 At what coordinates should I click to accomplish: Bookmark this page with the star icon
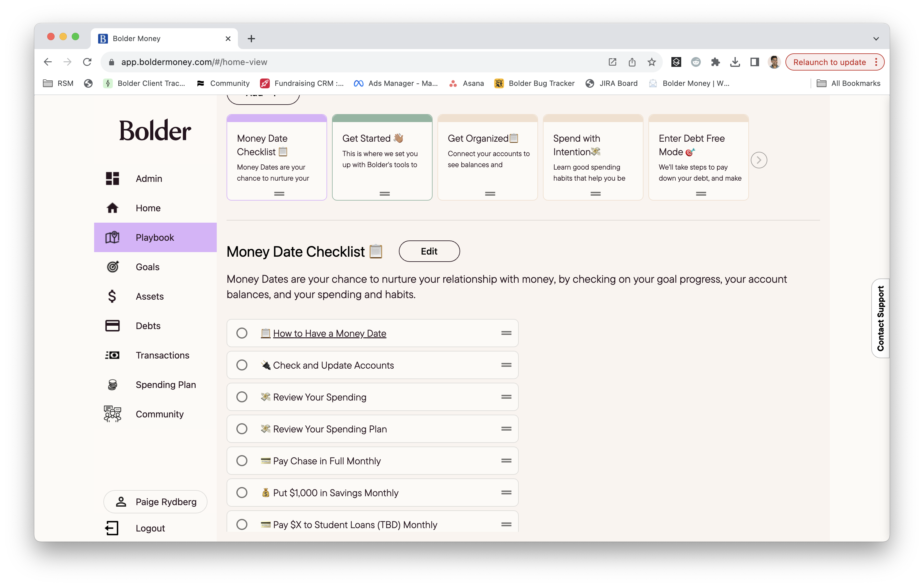coord(651,62)
